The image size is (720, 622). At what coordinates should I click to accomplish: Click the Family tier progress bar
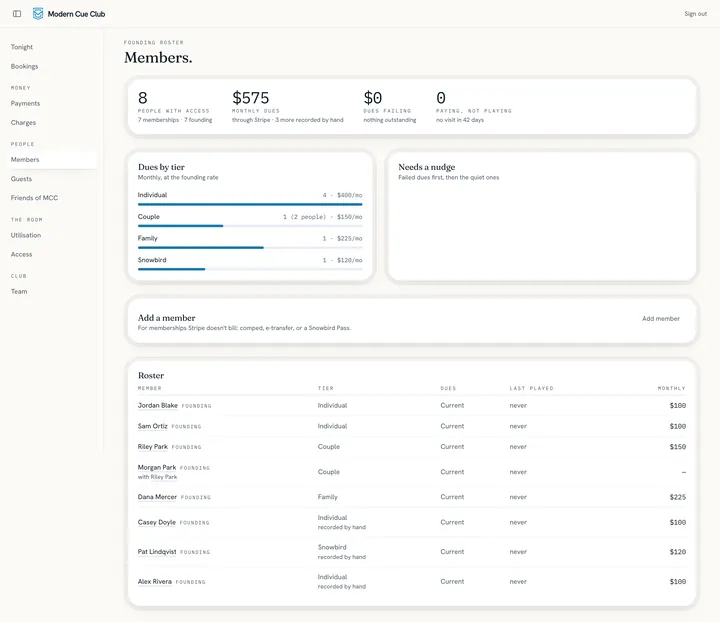250,247
